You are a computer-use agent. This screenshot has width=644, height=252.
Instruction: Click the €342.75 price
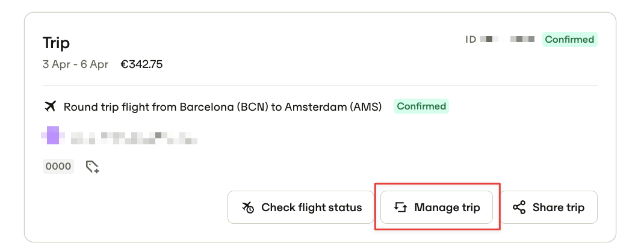coord(141,64)
